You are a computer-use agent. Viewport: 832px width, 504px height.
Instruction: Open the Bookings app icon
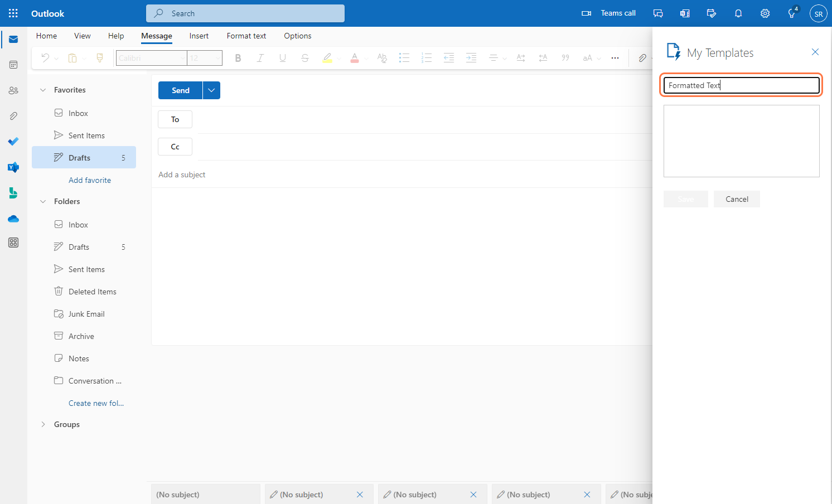click(13, 193)
